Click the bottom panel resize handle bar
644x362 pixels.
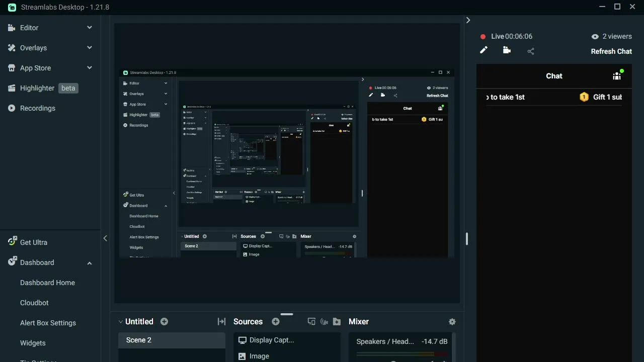coord(287,314)
